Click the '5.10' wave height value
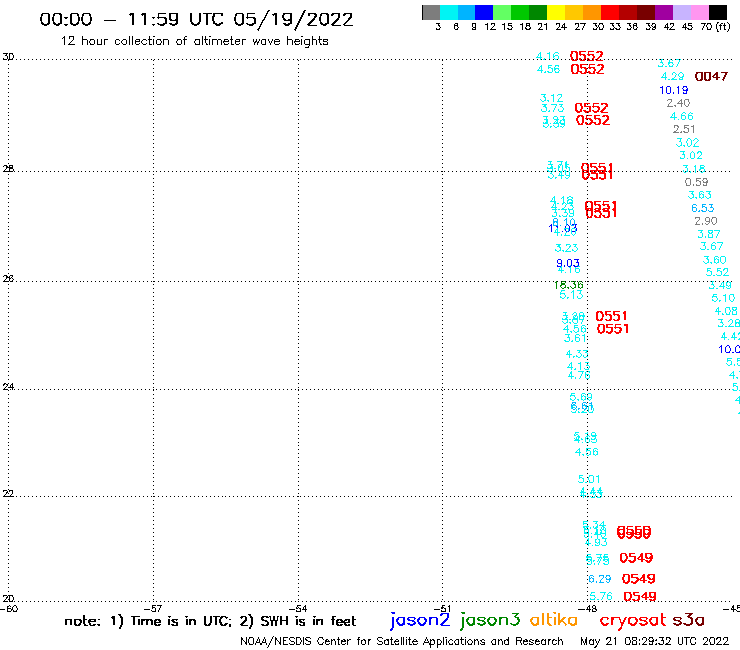 [x=723, y=298]
